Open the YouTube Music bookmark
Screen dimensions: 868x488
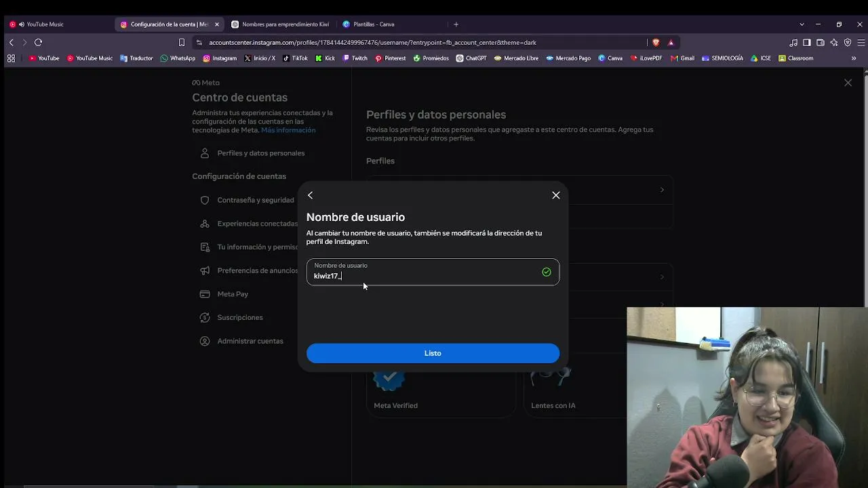point(90,58)
